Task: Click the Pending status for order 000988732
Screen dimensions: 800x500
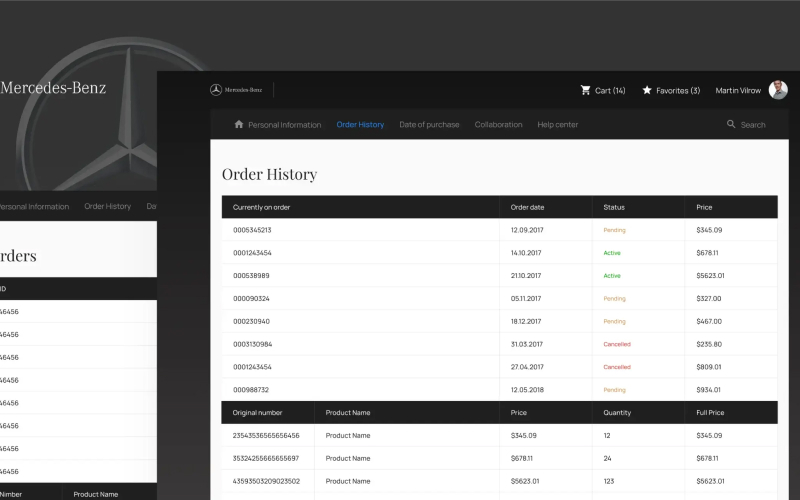Action: pyautogui.click(x=614, y=390)
